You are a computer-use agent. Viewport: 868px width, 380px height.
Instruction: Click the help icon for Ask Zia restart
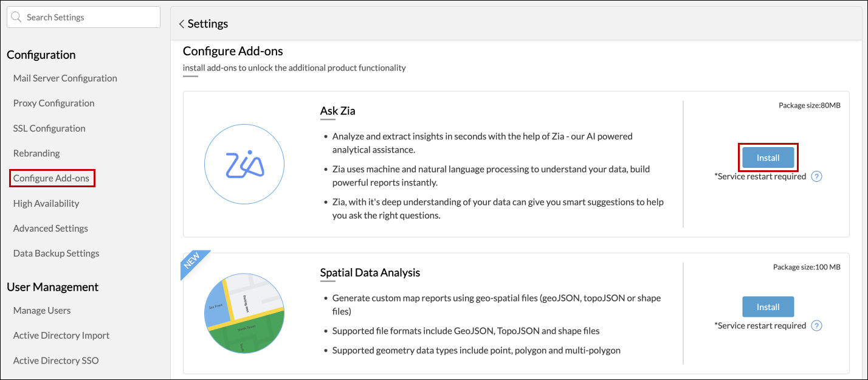tap(817, 177)
